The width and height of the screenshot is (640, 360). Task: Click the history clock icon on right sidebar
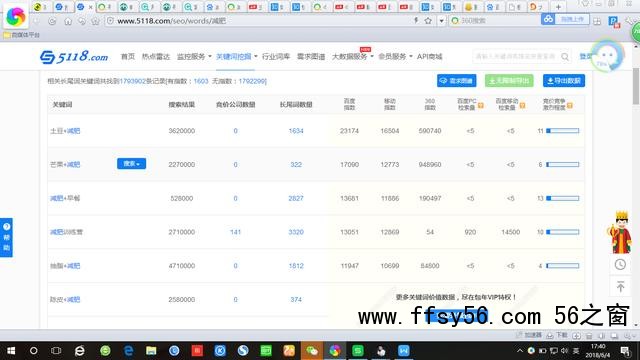pyautogui.click(x=620, y=264)
